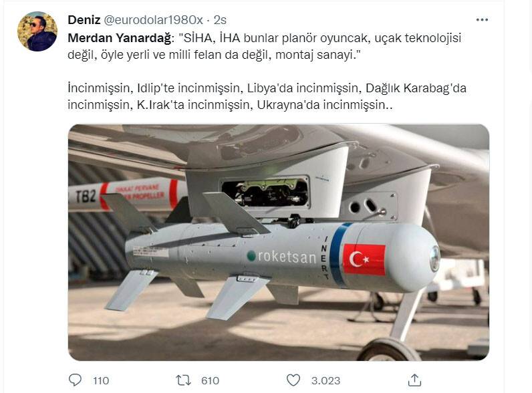Click the Turkish flag on the munition
This screenshot has width=532, height=393.
point(364,259)
